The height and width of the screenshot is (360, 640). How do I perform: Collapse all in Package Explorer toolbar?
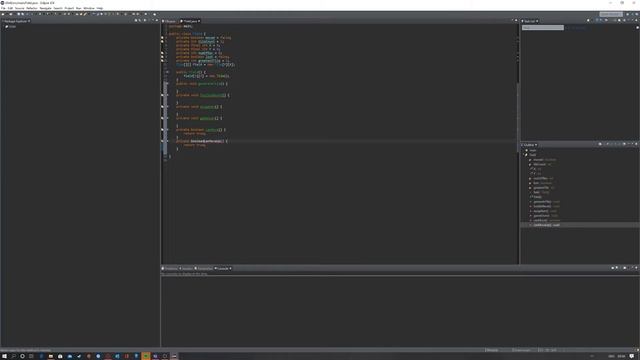136,20
